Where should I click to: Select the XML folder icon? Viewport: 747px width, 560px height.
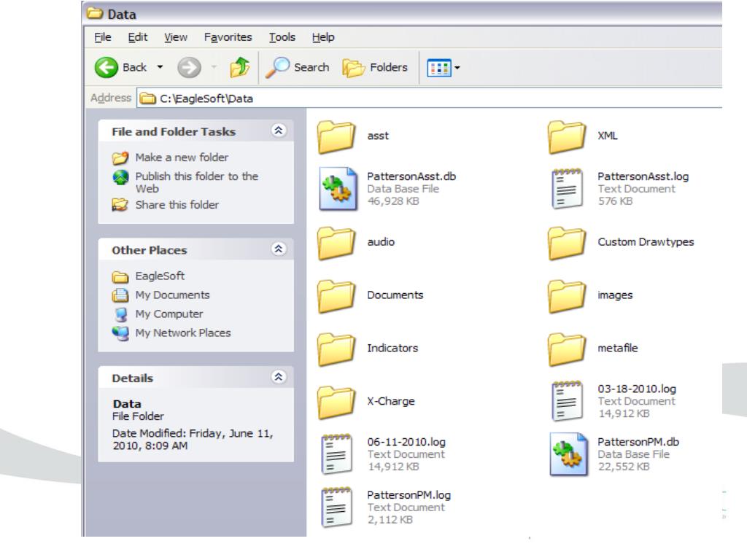566,136
